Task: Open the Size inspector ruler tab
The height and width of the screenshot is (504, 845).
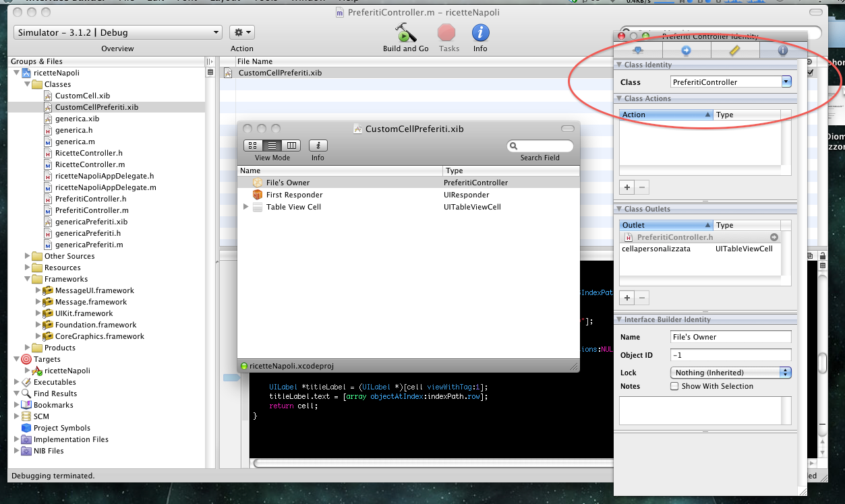Action: pos(734,51)
